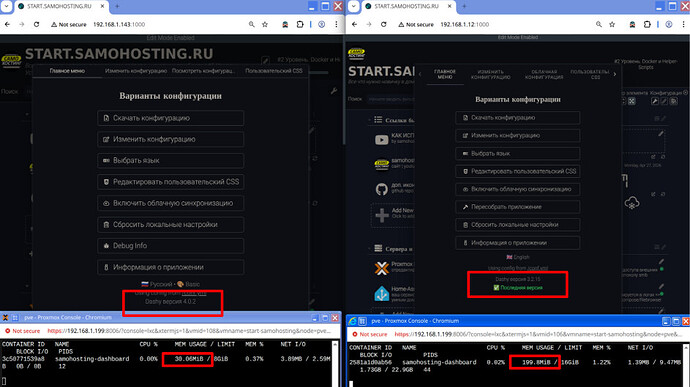690x387 pixels.
Task: Switch to 'Пользовательский CSS' tab in left modal
Action: pyautogui.click(x=274, y=71)
